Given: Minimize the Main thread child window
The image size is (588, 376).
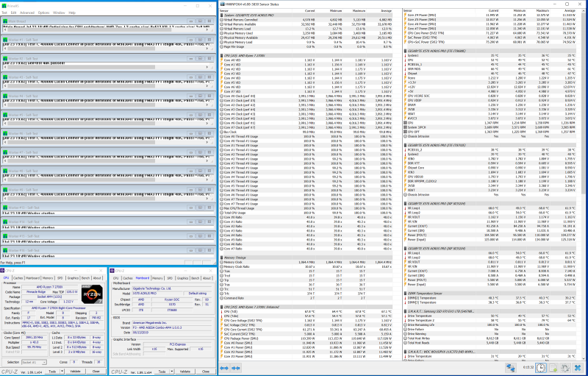Looking at the screenshot, I should 191,21.
